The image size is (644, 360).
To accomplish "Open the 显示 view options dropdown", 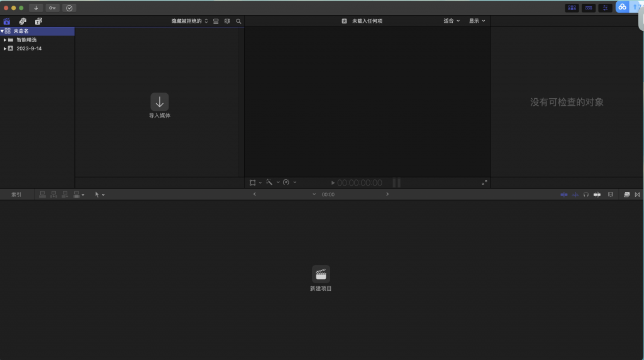I will tap(477, 21).
